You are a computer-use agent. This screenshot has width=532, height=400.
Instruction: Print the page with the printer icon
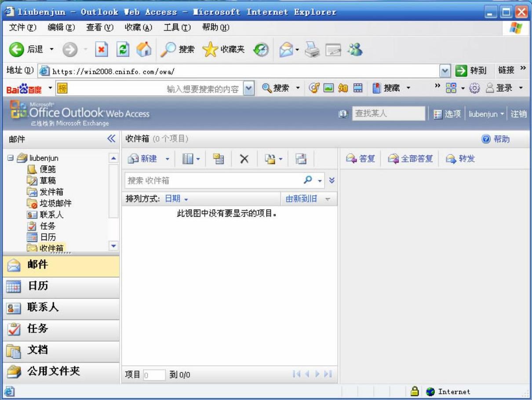pyautogui.click(x=313, y=50)
